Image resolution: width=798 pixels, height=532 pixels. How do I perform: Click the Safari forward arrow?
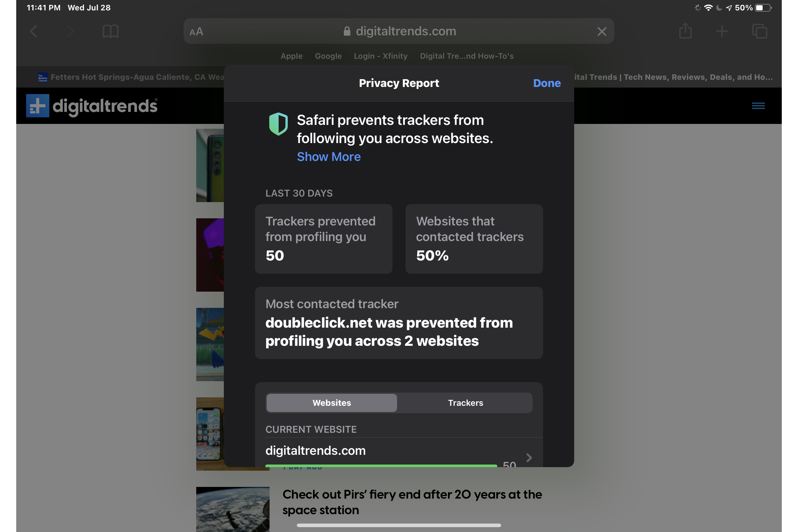[70, 31]
